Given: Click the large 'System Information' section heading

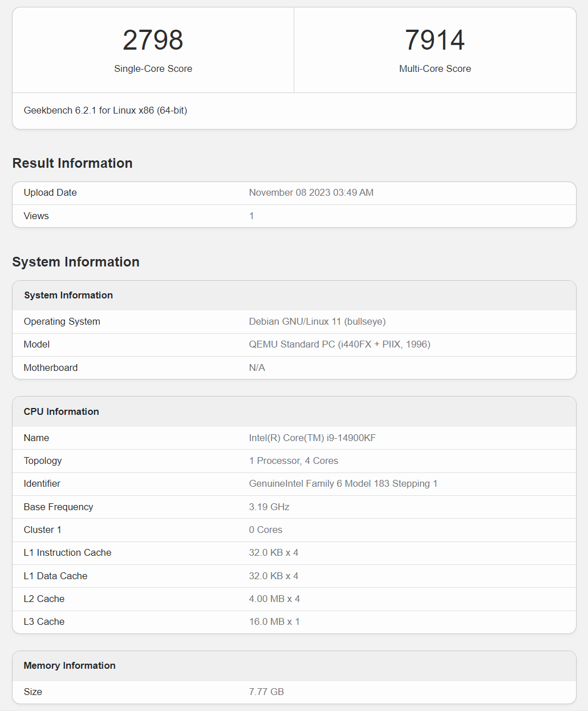Looking at the screenshot, I should pyautogui.click(x=76, y=262).
